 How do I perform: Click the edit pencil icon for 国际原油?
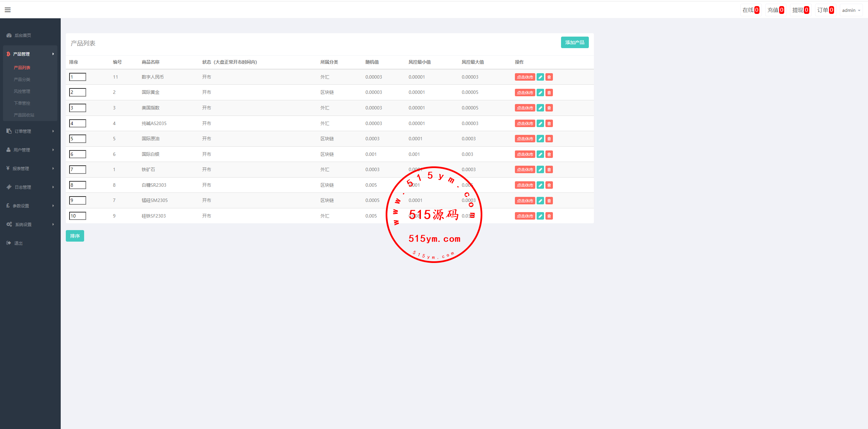coord(540,139)
